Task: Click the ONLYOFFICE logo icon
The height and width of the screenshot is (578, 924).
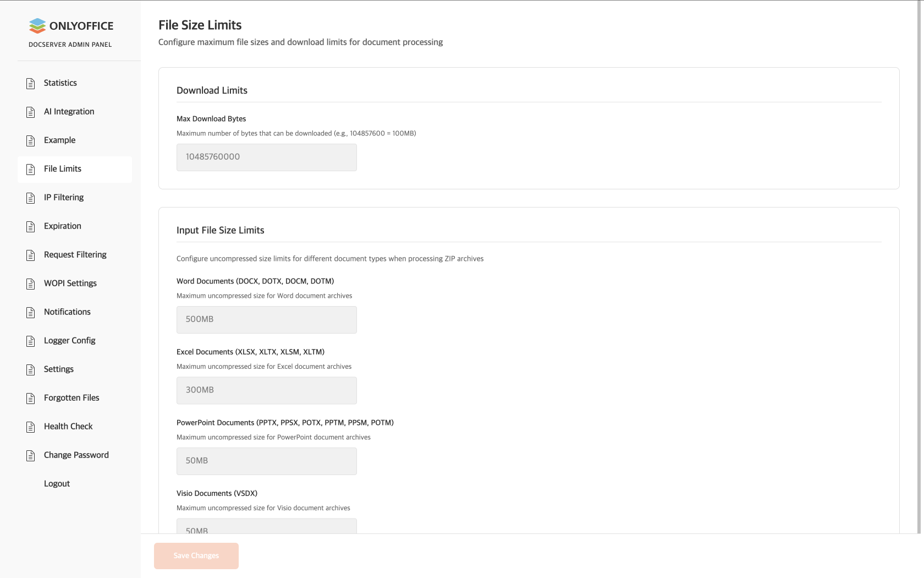Action: coord(37,26)
